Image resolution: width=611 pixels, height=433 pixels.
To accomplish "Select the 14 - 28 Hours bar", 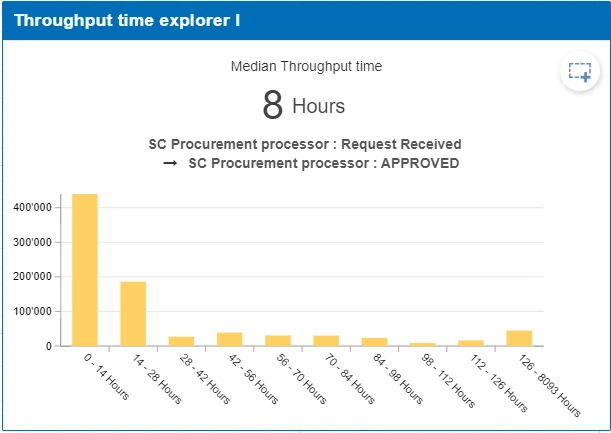I will [133, 314].
